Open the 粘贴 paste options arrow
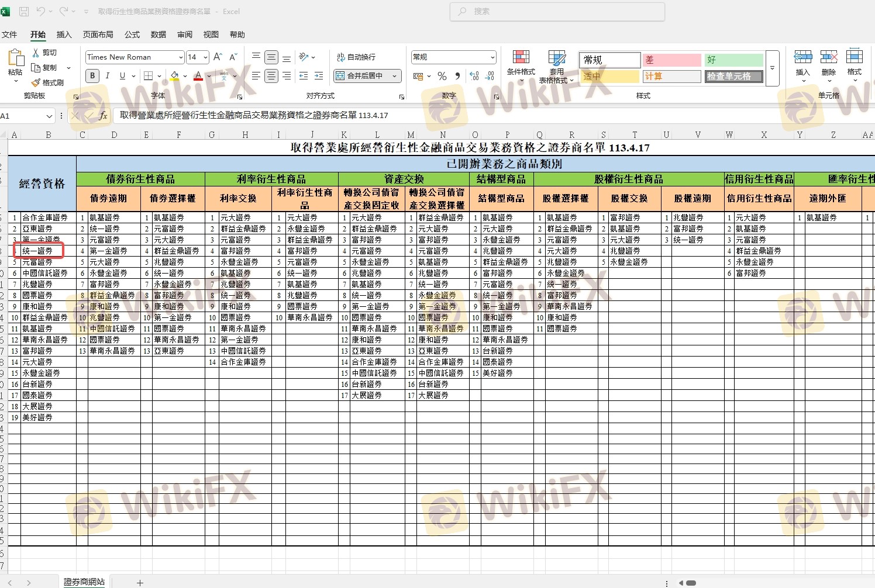This screenshot has width=875, height=588. pos(15,81)
